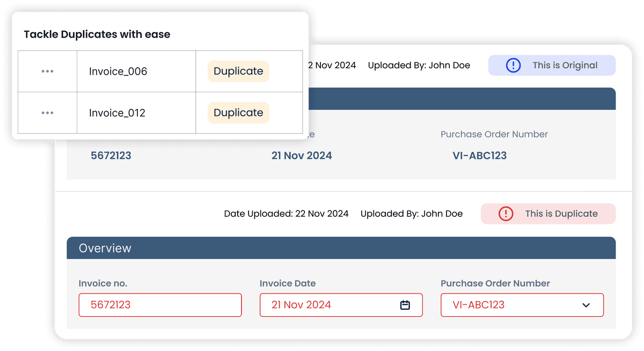Open the calendar icon in Invoice Date

(405, 305)
